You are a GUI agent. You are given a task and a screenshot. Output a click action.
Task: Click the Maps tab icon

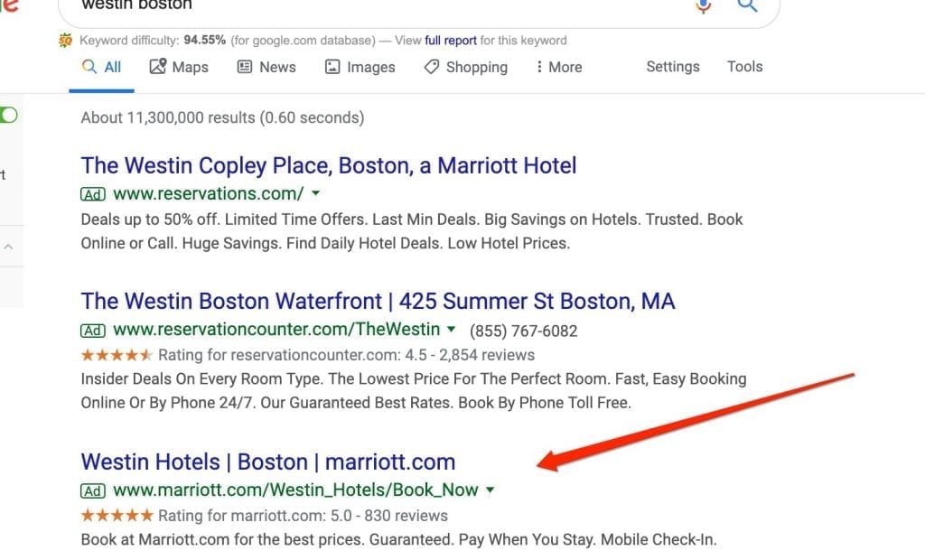[x=157, y=66]
